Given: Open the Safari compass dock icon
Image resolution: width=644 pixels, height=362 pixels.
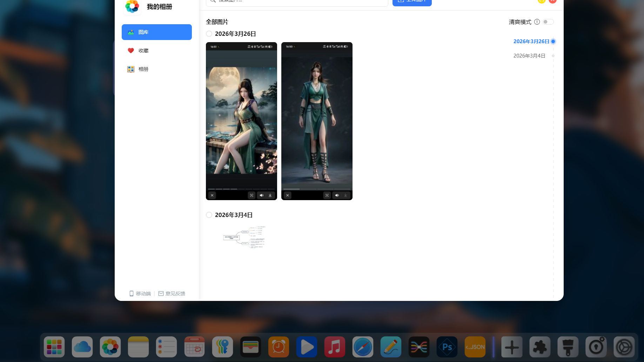Looking at the screenshot, I should tap(363, 347).
